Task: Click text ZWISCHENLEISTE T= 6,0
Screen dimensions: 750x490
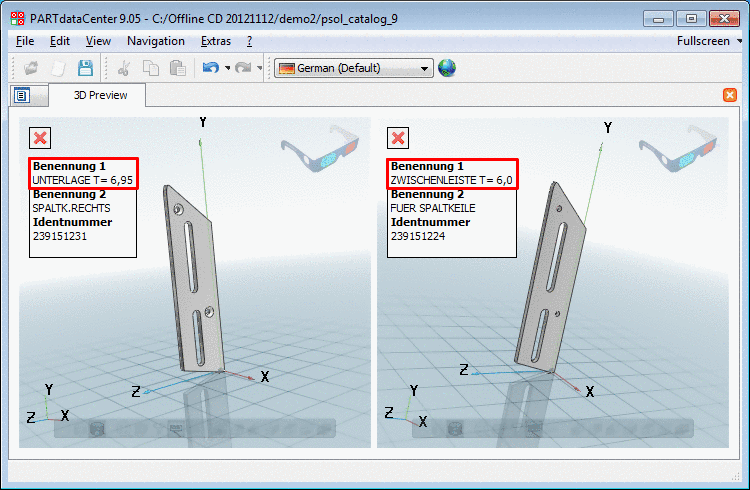Action: click(x=452, y=180)
